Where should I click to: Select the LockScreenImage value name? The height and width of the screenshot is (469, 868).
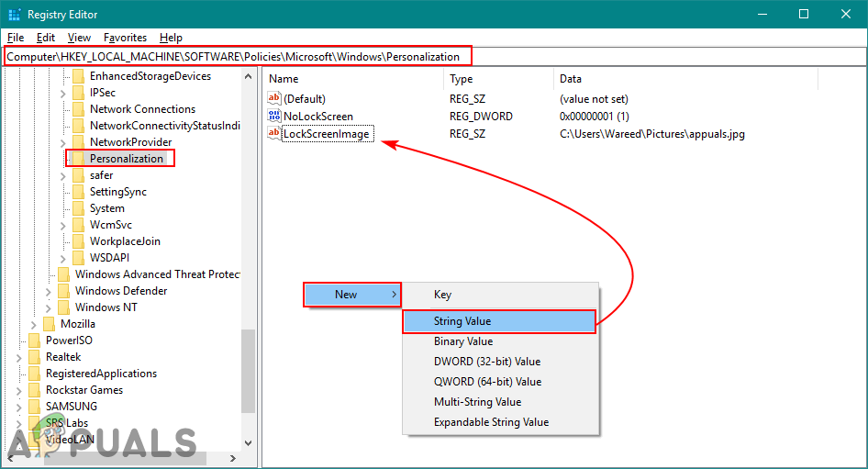click(x=326, y=133)
